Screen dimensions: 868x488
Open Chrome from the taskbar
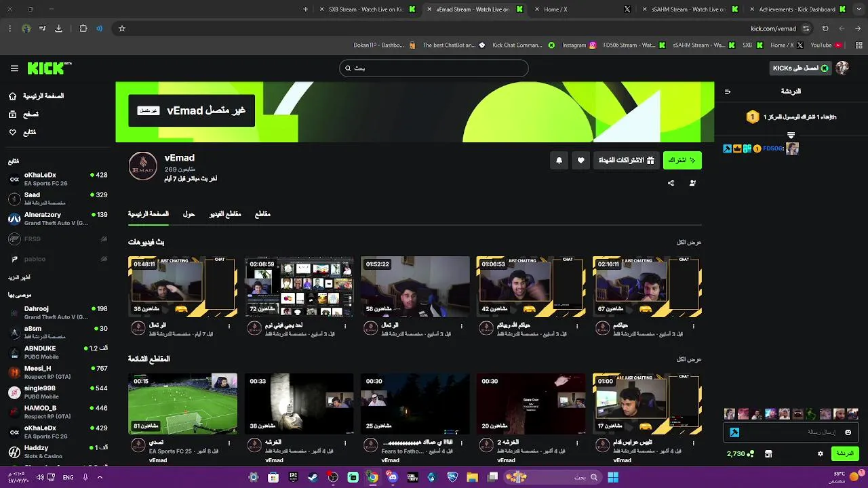pos(372,477)
